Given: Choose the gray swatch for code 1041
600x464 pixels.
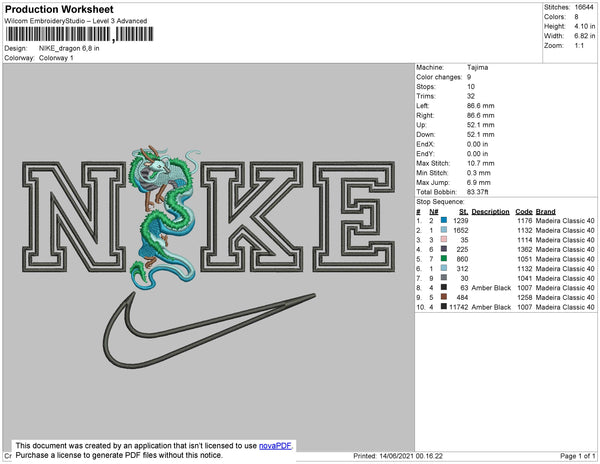Looking at the screenshot, I should [444, 278].
